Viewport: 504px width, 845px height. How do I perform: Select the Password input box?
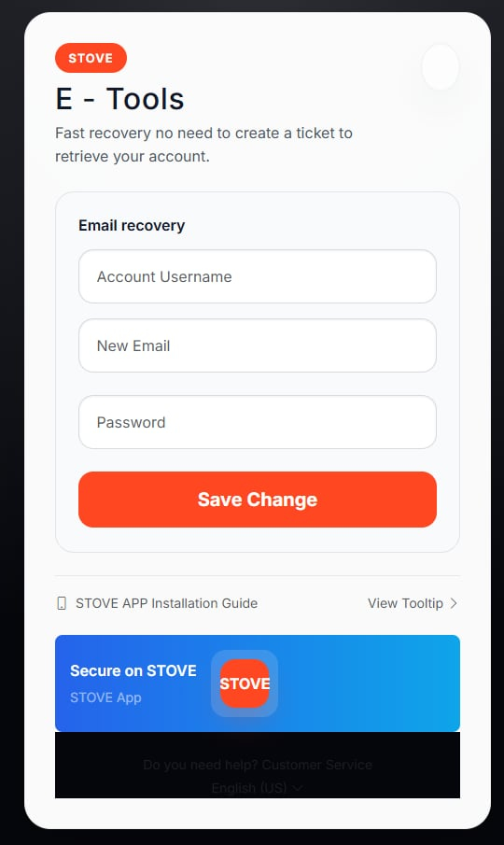click(258, 422)
